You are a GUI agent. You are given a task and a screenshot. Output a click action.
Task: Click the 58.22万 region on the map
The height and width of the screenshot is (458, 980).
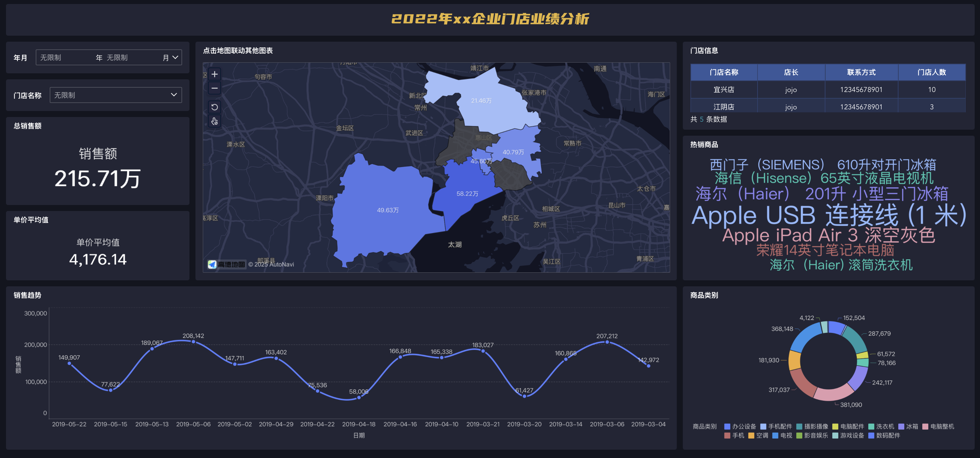[467, 194]
